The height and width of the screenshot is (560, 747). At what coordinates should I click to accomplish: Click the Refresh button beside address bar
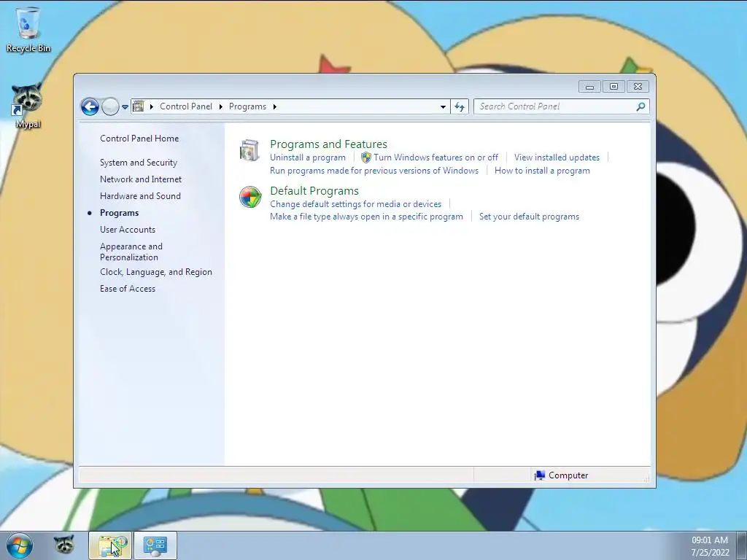[x=460, y=106]
